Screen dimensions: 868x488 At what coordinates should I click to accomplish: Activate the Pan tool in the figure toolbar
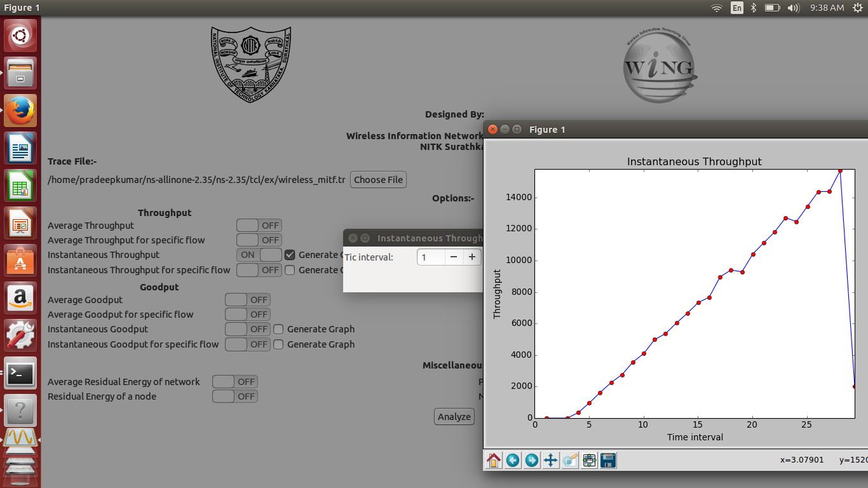pos(551,460)
